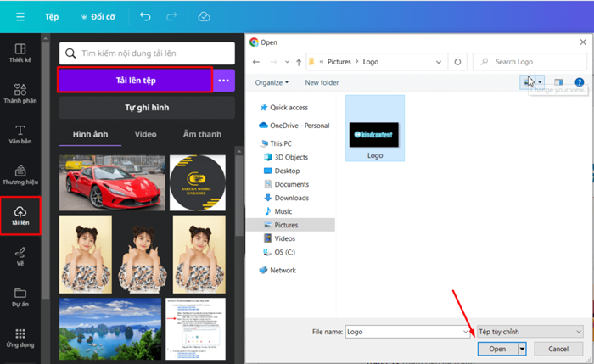Select the Văn bản text tool
The image size is (594, 364).
coord(20,134)
